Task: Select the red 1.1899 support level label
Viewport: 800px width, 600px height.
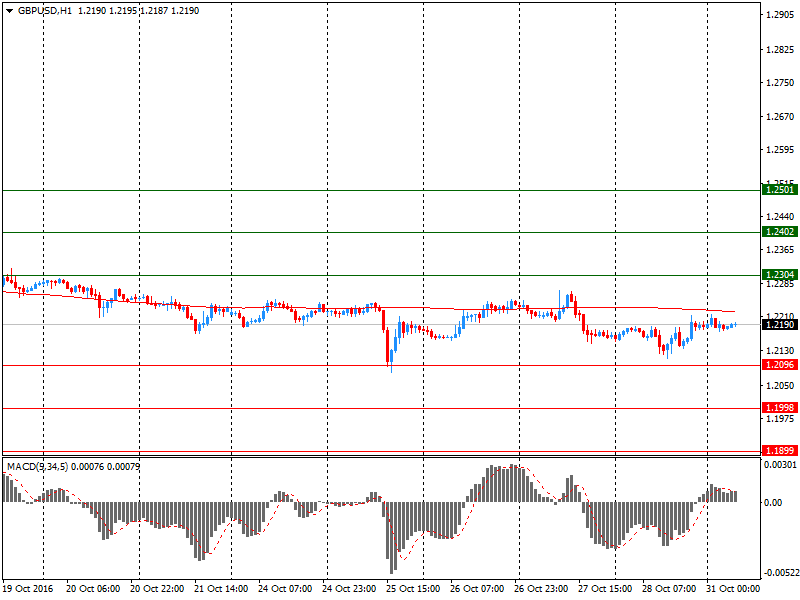Action: pos(780,450)
